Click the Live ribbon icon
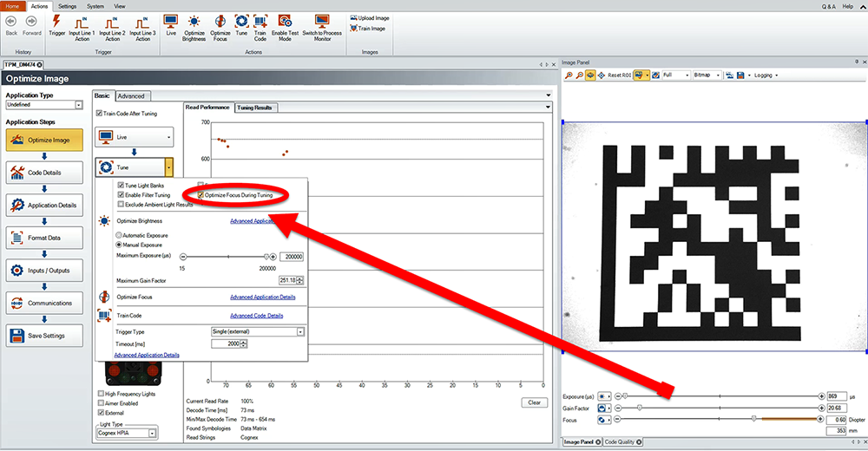868x451 pixels. [171, 24]
